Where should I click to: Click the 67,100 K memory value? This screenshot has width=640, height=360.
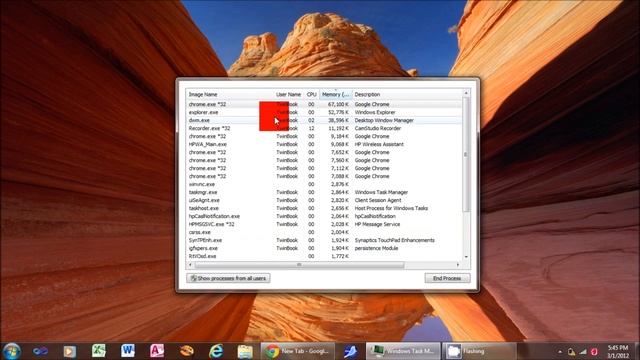point(338,104)
